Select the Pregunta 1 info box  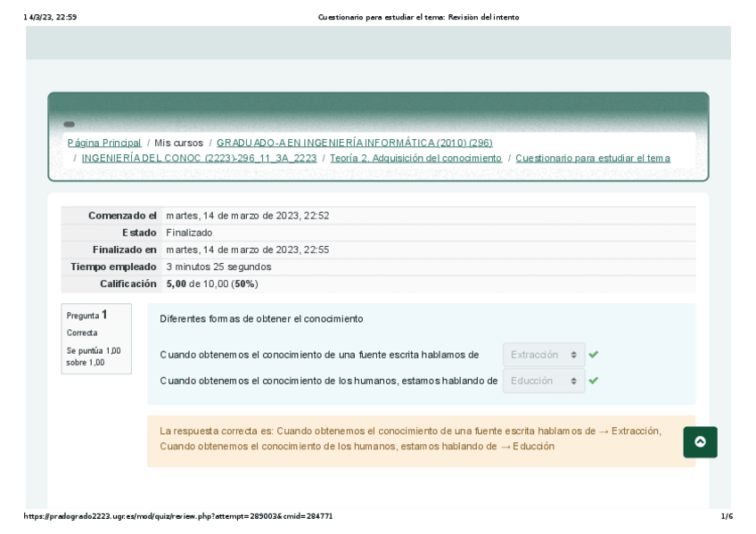pos(96,339)
